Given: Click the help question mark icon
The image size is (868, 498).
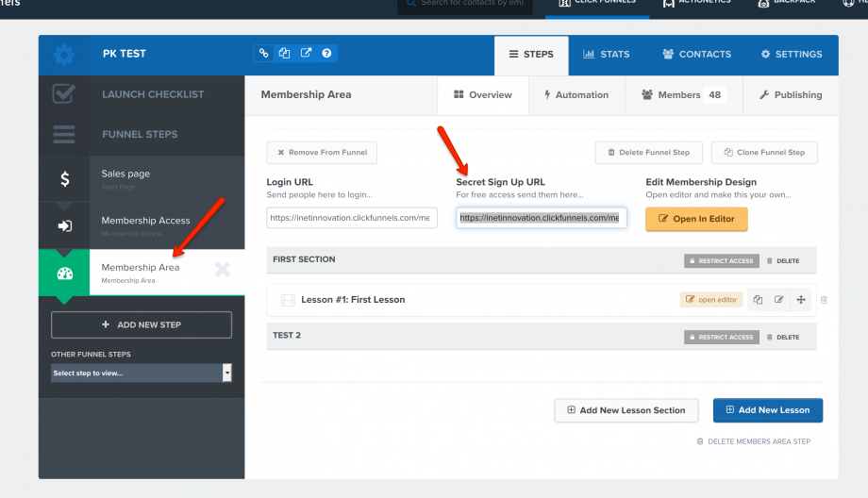Looking at the screenshot, I should point(326,54).
